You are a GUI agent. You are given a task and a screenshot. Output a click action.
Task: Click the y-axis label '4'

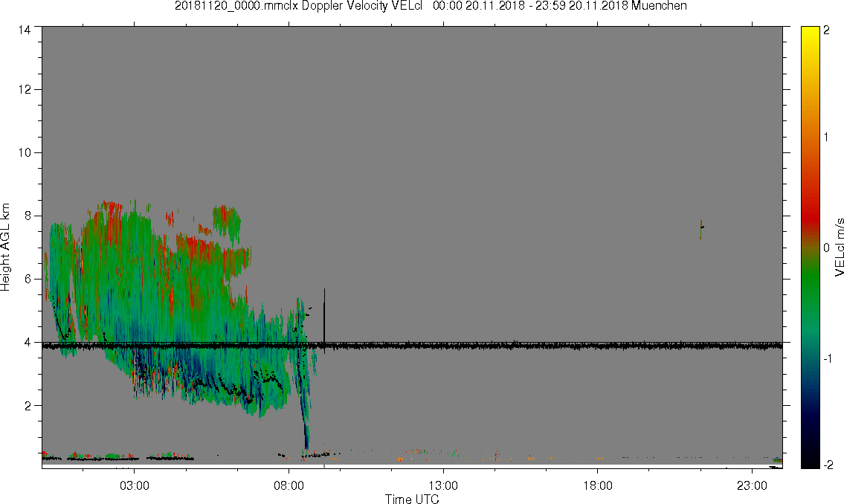[x=28, y=342]
